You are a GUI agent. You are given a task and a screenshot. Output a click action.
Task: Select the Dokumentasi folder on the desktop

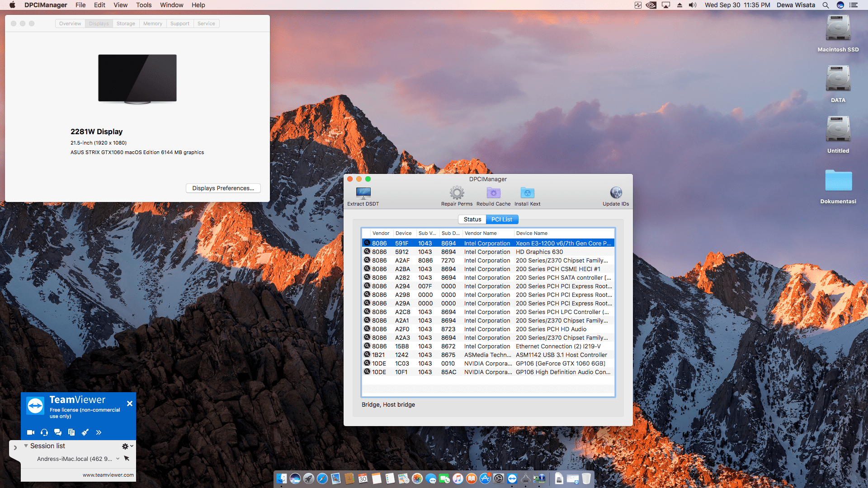(838, 181)
